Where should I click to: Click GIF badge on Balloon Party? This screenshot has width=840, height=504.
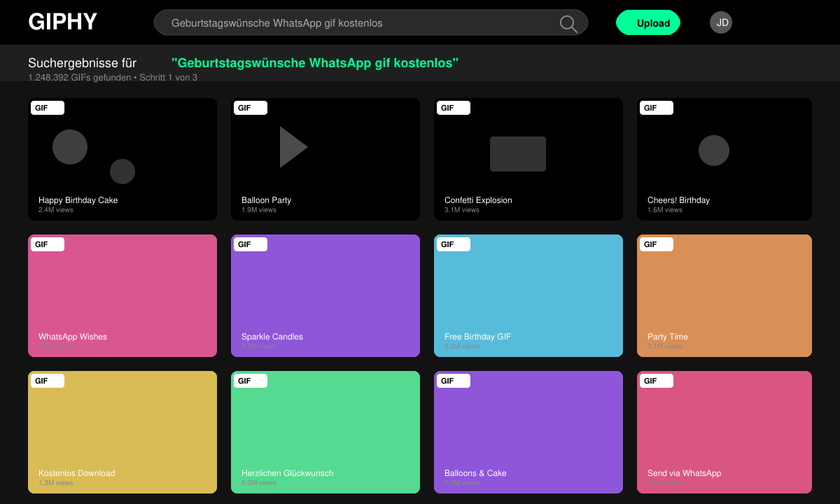coord(251,108)
